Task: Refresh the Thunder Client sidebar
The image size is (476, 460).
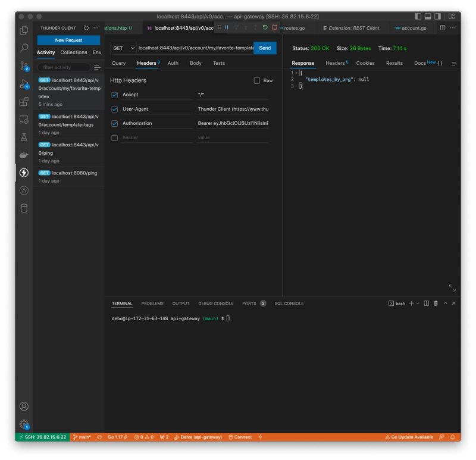Action: click(86, 28)
